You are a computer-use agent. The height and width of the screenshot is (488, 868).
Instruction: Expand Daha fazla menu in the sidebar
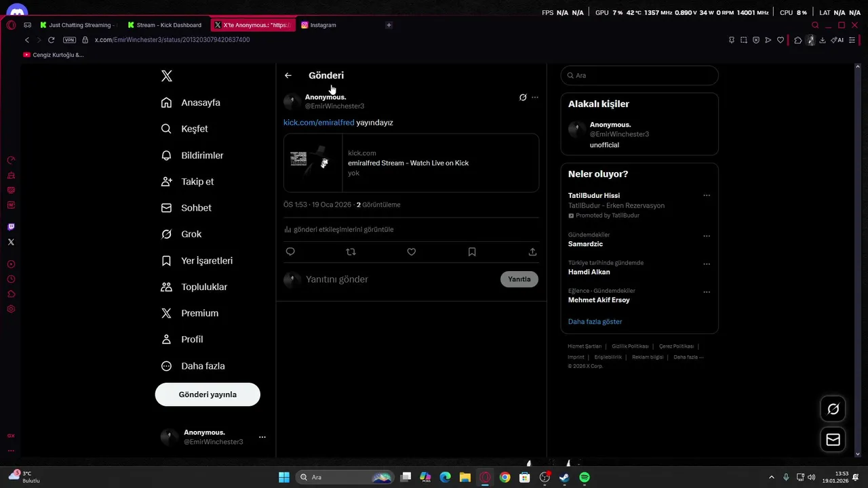[193, 366]
